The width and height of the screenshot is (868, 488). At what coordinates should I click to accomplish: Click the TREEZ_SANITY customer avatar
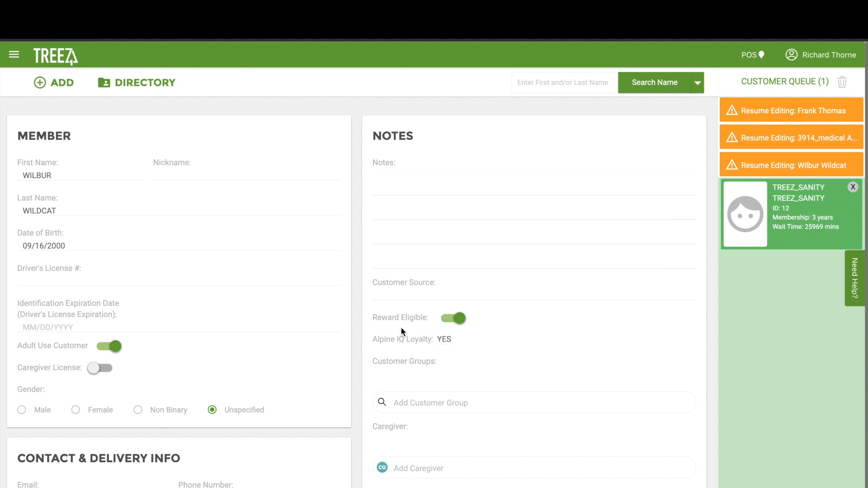click(745, 214)
